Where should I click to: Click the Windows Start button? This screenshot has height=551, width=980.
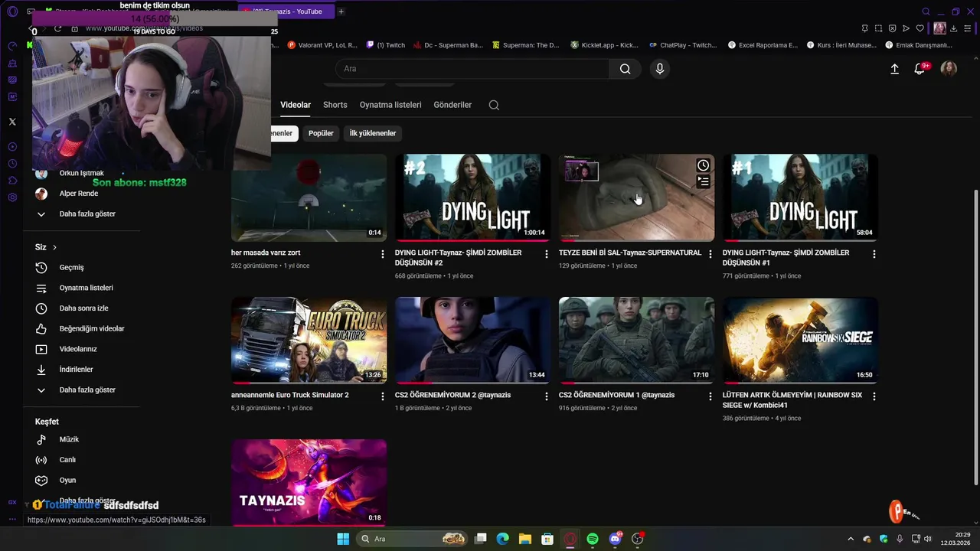343,539
